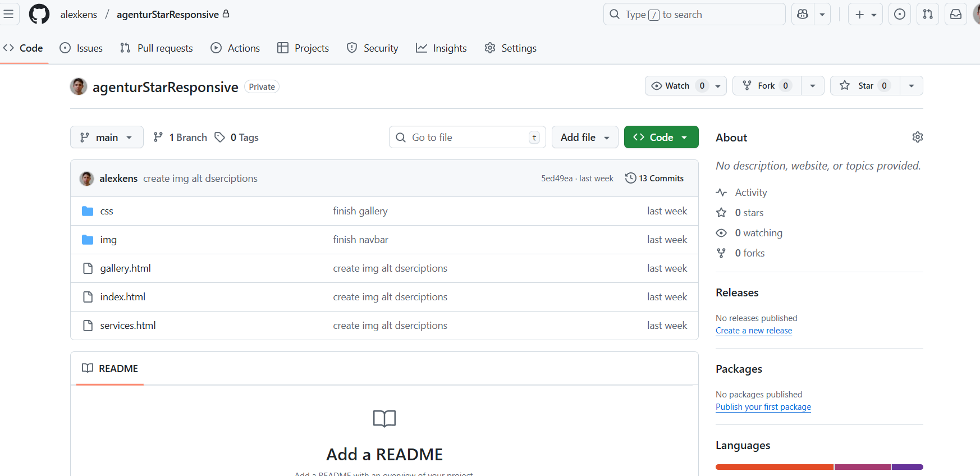The image size is (980, 476).
Task: Switch to the Insights tab
Action: [x=441, y=48]
